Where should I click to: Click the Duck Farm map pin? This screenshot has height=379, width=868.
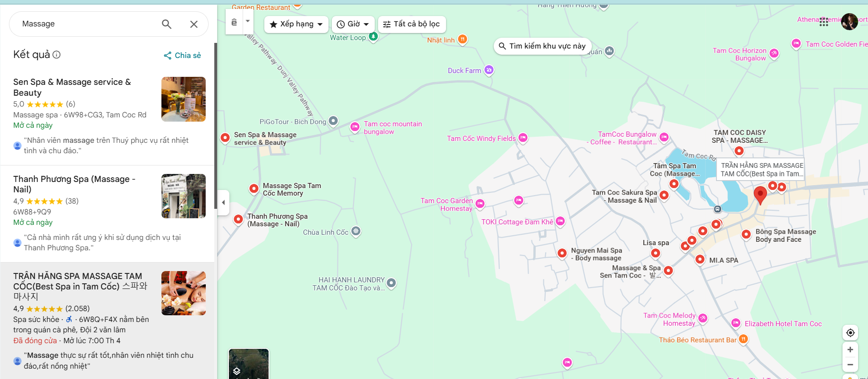(489, 70)
